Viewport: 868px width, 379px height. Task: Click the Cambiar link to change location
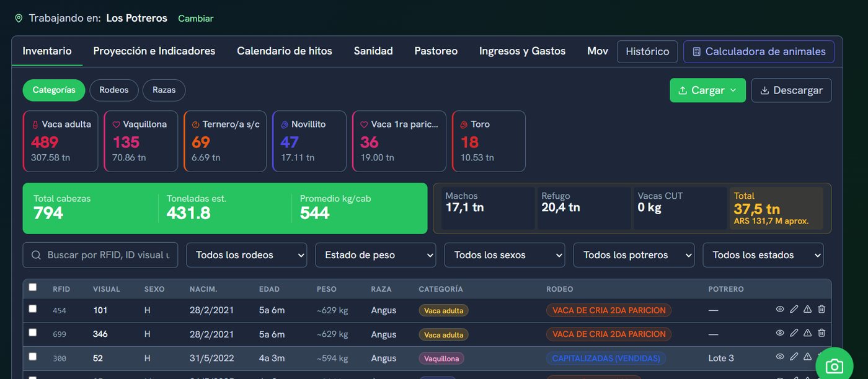(x=196, y=19)
